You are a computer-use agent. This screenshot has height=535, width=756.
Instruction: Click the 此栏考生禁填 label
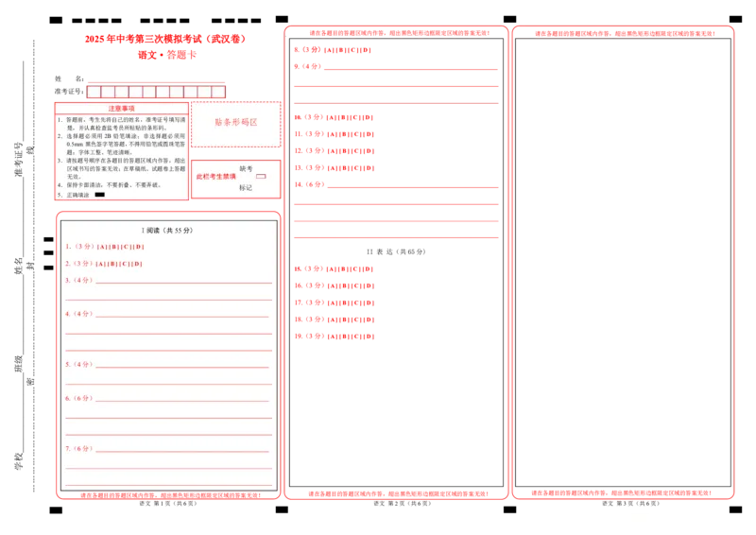click(216, 177)
